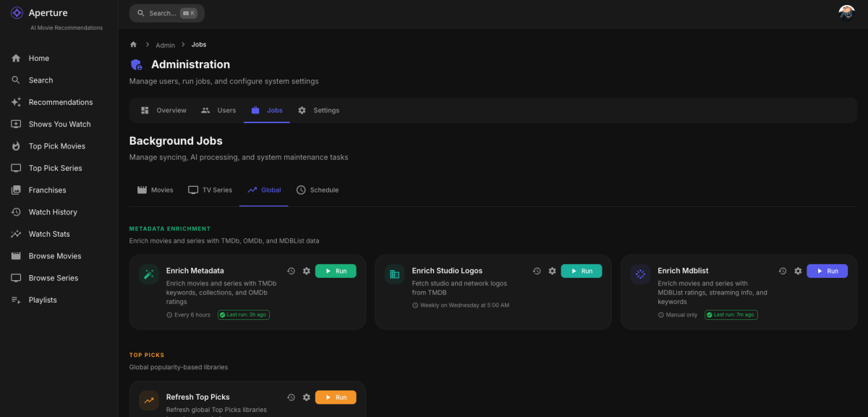Image resolution: width=868 pixels, height=417 pixels.
Task: Click the Admin breadcrumb link
Action: [165, 45]
